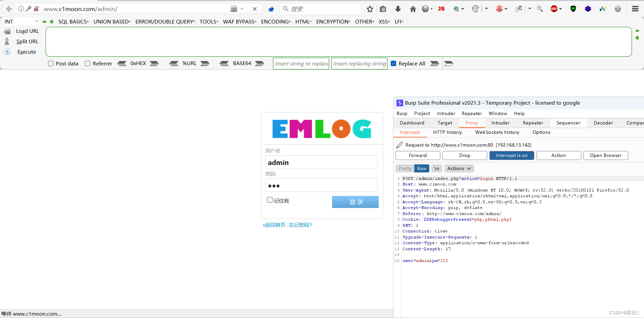Click the Action button in Burp
Image resolution: width=644 pixels, height=318 pixels.
click(x=558, y=155)
